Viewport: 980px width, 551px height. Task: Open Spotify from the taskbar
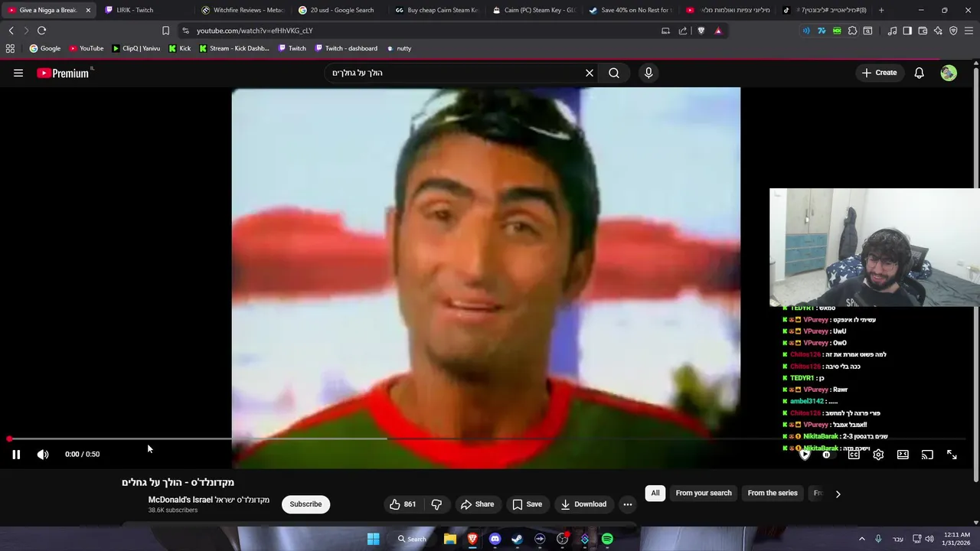[x=607, y=539]
